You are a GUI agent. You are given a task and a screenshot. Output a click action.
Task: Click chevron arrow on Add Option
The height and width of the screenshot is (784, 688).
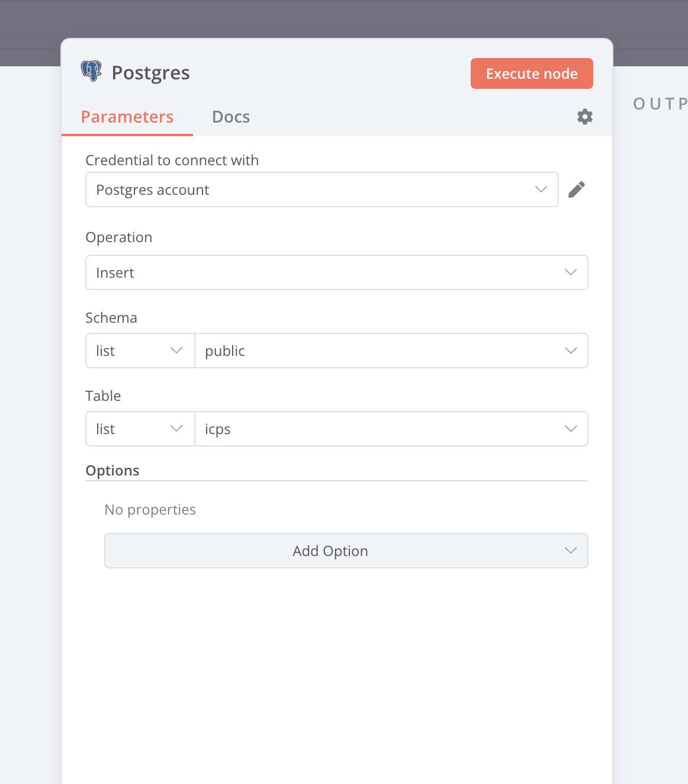(570, 551)
